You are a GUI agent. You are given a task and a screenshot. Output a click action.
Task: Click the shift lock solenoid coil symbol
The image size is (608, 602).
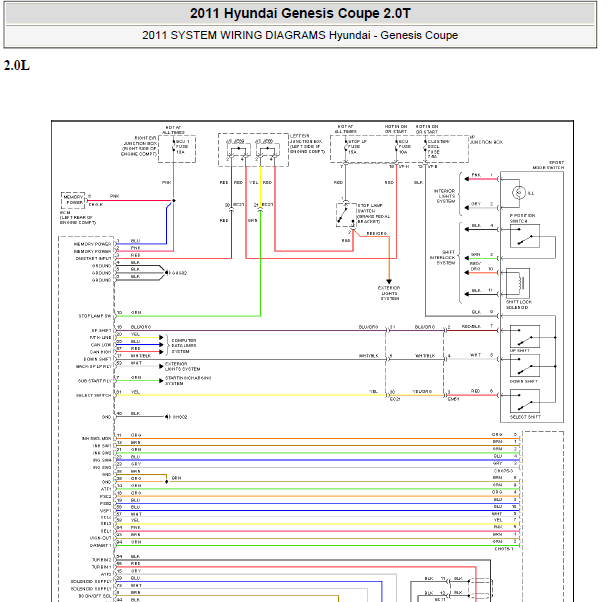[518, 283]
